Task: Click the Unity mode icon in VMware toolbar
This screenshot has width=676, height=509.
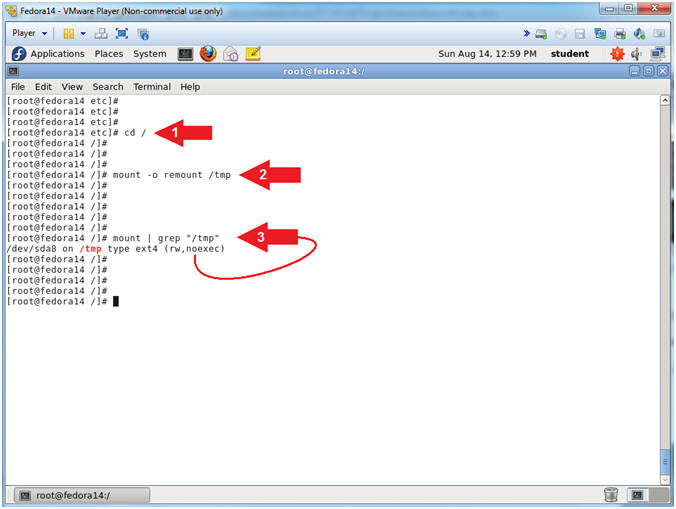Action: tap(143, 34)
